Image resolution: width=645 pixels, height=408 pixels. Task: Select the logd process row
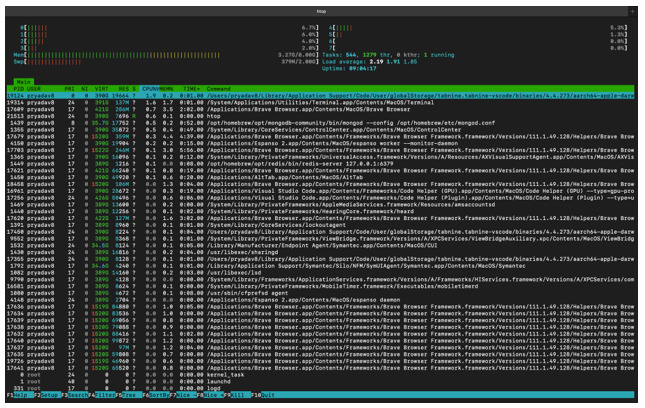point(320,388)
